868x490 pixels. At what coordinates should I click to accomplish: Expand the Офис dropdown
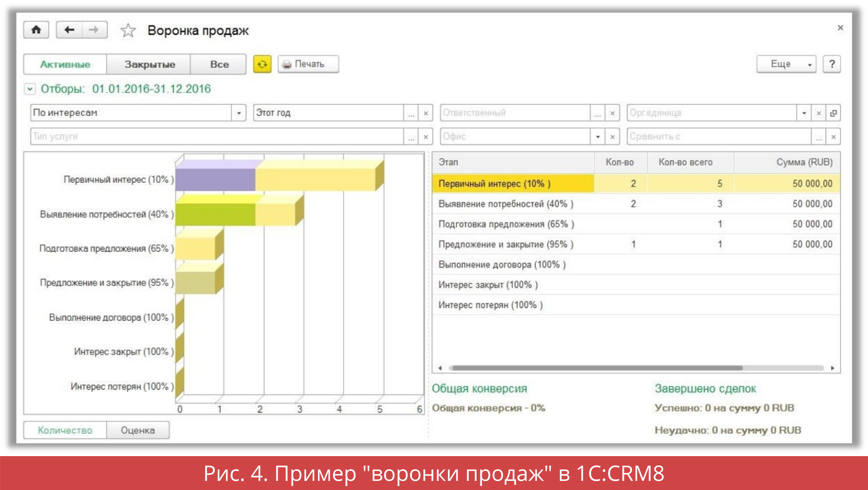pos(597,136)
